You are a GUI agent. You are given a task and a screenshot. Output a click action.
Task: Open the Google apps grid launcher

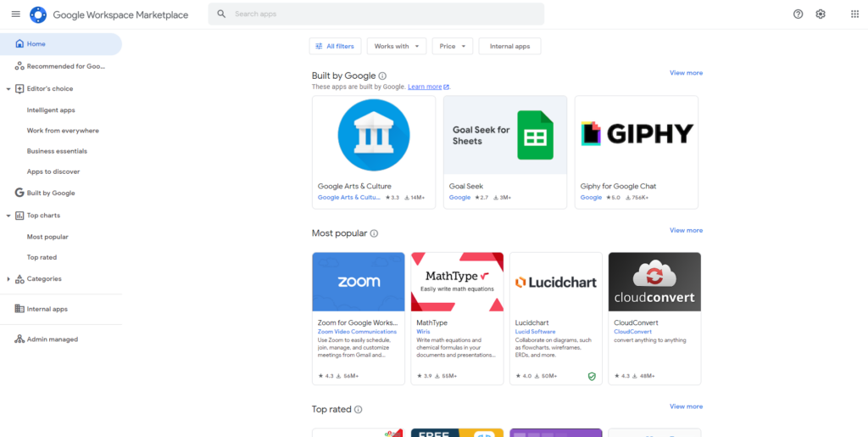click(x=854, y=14)
